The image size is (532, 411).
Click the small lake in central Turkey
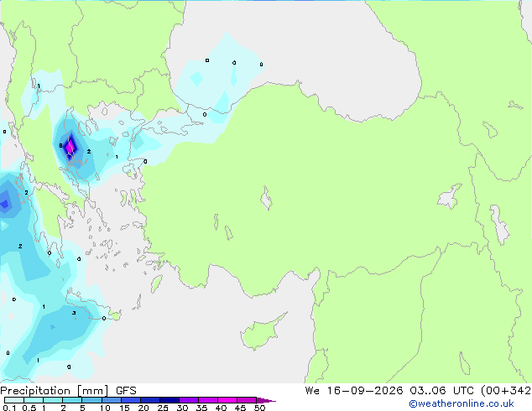coord(266,198)
